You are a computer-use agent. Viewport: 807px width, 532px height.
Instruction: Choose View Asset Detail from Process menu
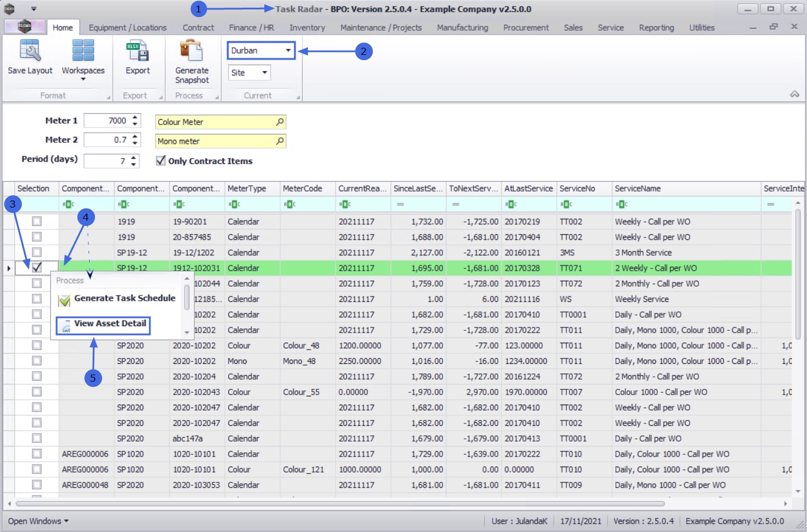coord(110,324)
